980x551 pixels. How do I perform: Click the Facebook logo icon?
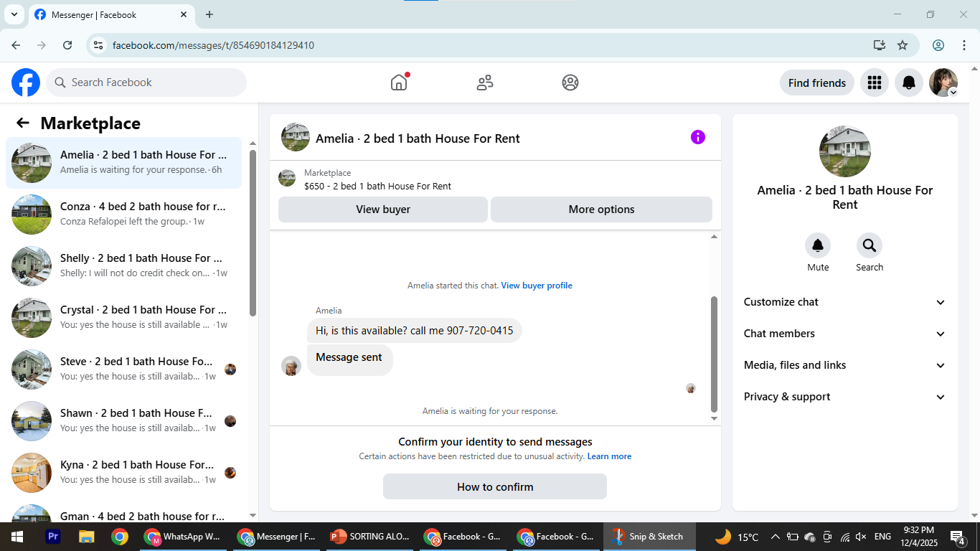(x=26, y=83)
